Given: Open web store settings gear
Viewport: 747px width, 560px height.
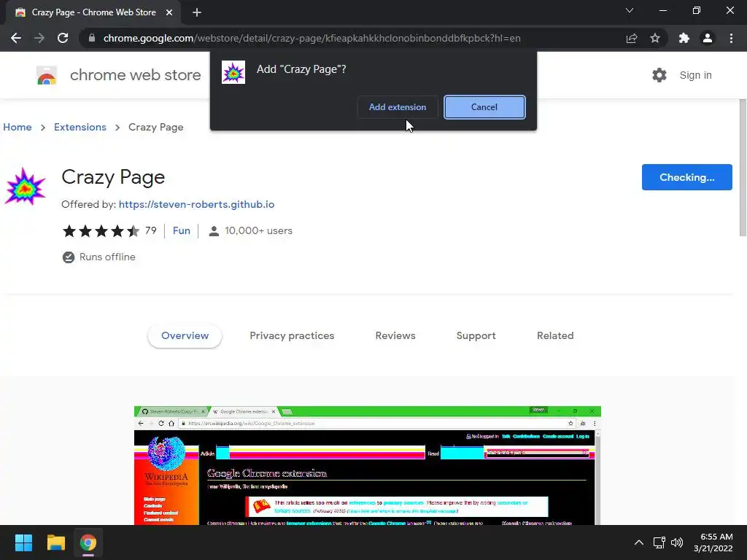Looking at the screenshot, I should [659, 75].
